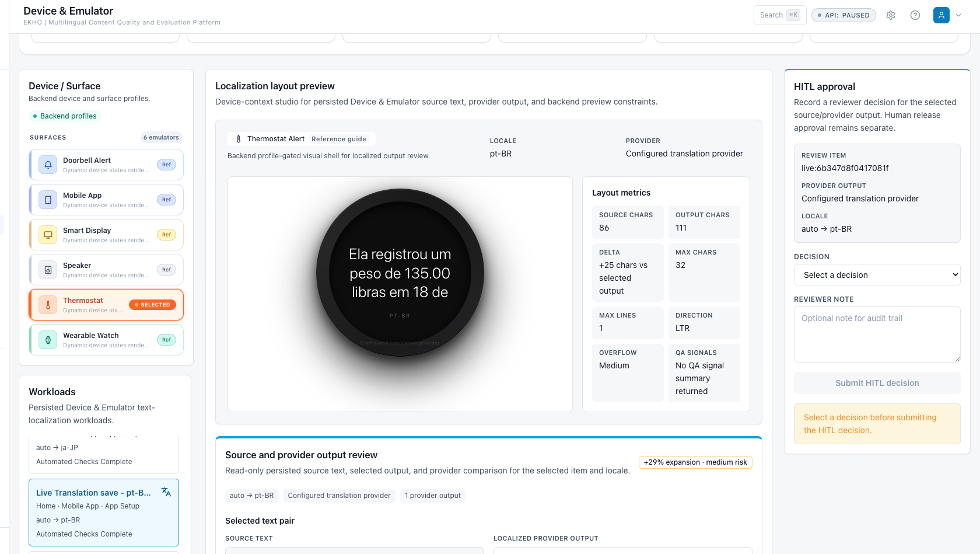Select the Doorbell Alert surface

(106, 165)
